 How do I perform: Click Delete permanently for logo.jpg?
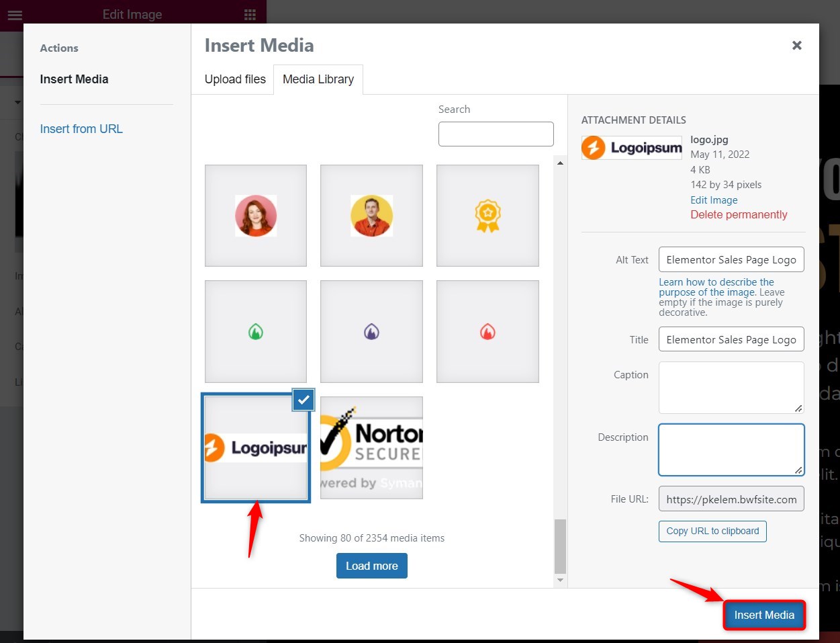[x=739, y=214]
